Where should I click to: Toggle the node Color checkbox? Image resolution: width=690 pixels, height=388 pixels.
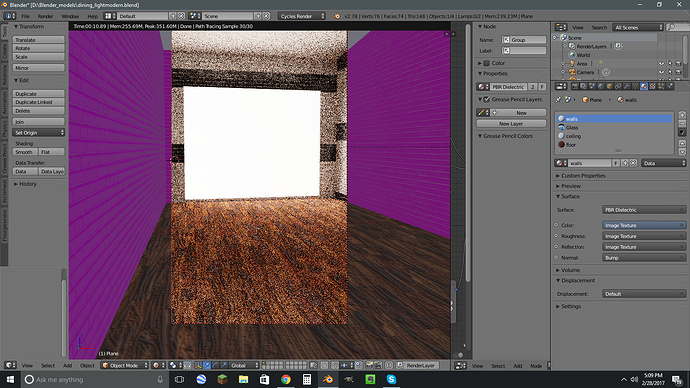(x=487, y=63)
